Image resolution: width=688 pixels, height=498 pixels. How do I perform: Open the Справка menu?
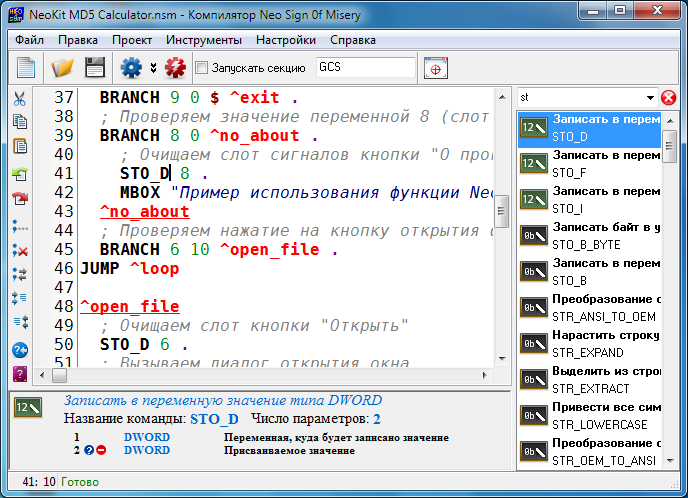tap(353, 40)
